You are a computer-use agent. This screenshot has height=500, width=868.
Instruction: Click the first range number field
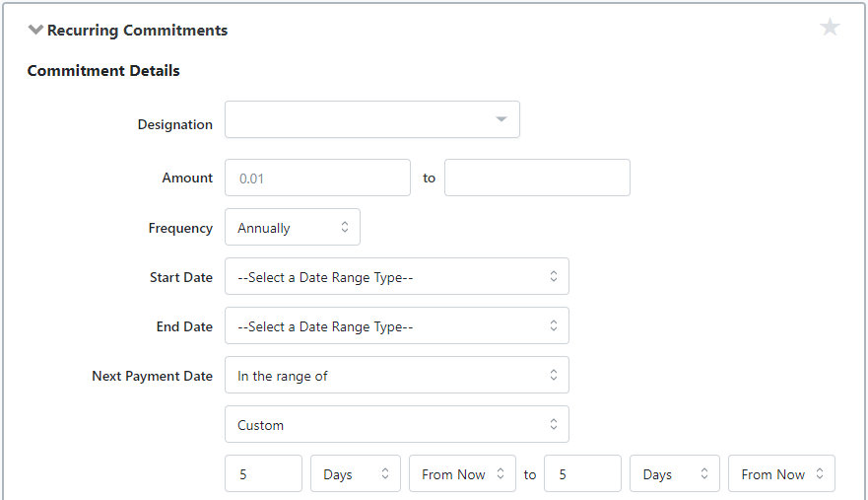coord(263,474)
